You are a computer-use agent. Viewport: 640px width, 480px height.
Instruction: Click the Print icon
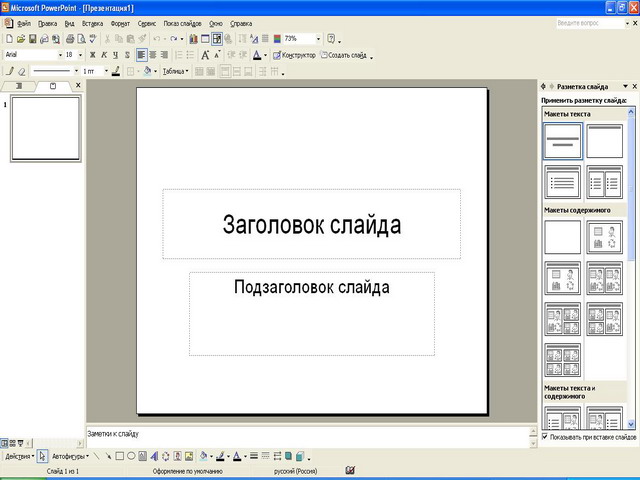(70, 39)
